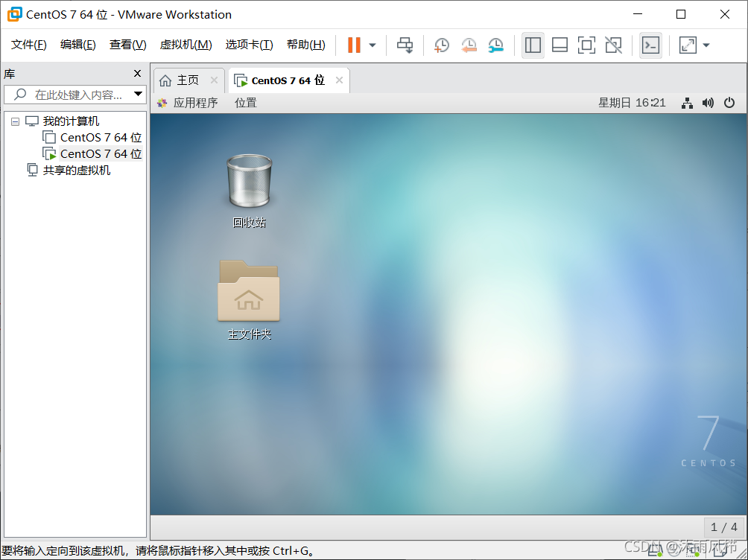Open the snapshot manager

click(496, 45)
